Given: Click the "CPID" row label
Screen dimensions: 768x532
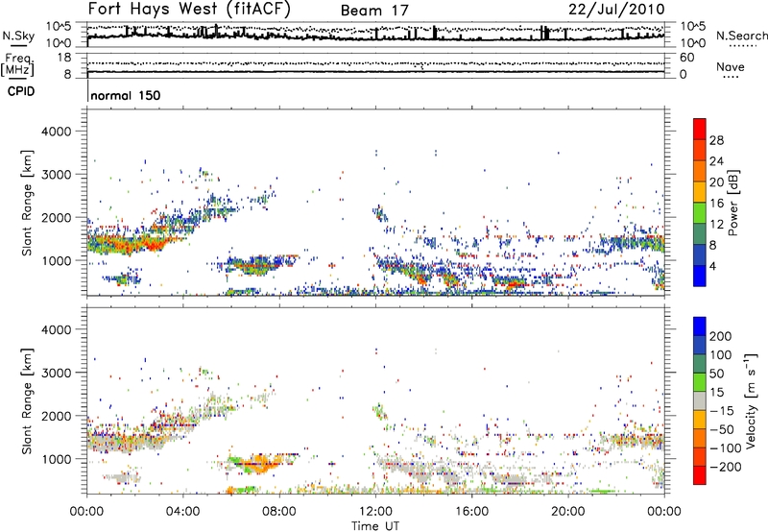Looking at the screenshot, I should click(x=21, y=91).
